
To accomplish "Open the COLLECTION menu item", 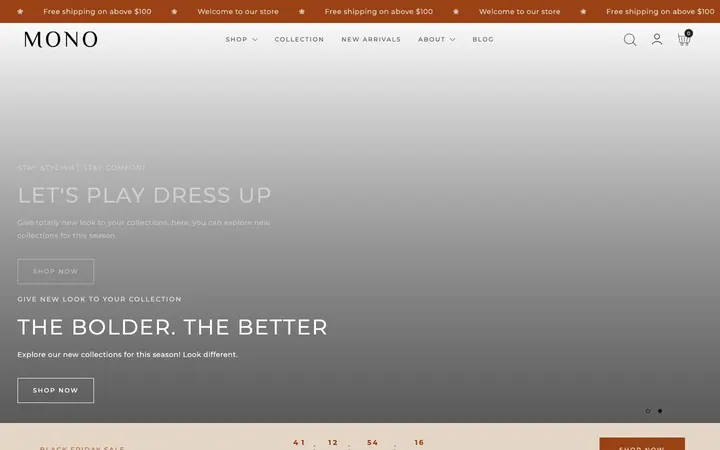I will tap(299, 39).
